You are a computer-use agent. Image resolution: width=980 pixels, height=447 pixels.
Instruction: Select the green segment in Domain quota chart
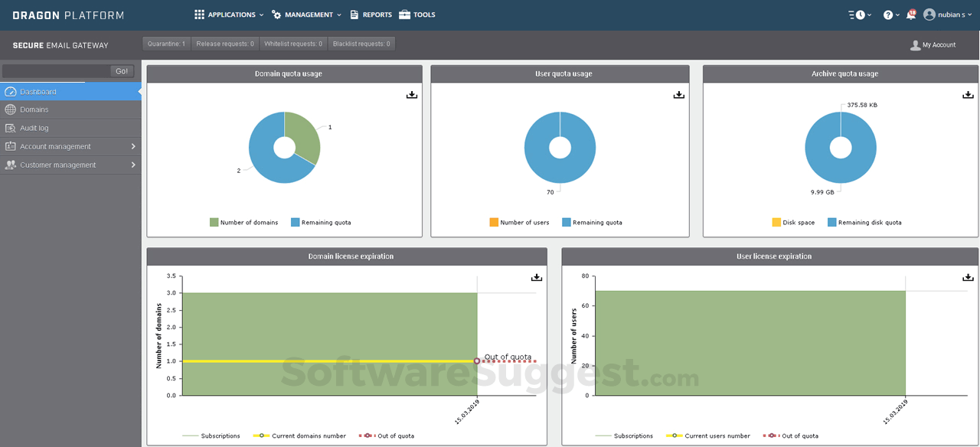point(305,132)
